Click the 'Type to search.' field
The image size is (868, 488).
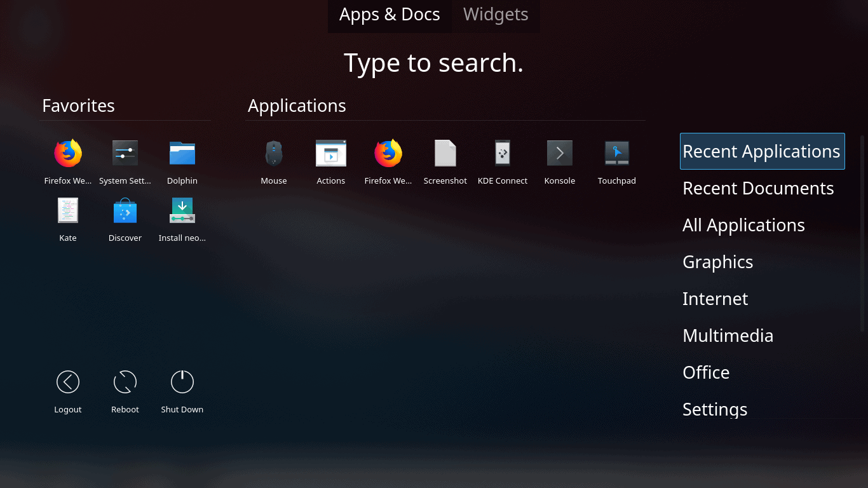(433, 63)
